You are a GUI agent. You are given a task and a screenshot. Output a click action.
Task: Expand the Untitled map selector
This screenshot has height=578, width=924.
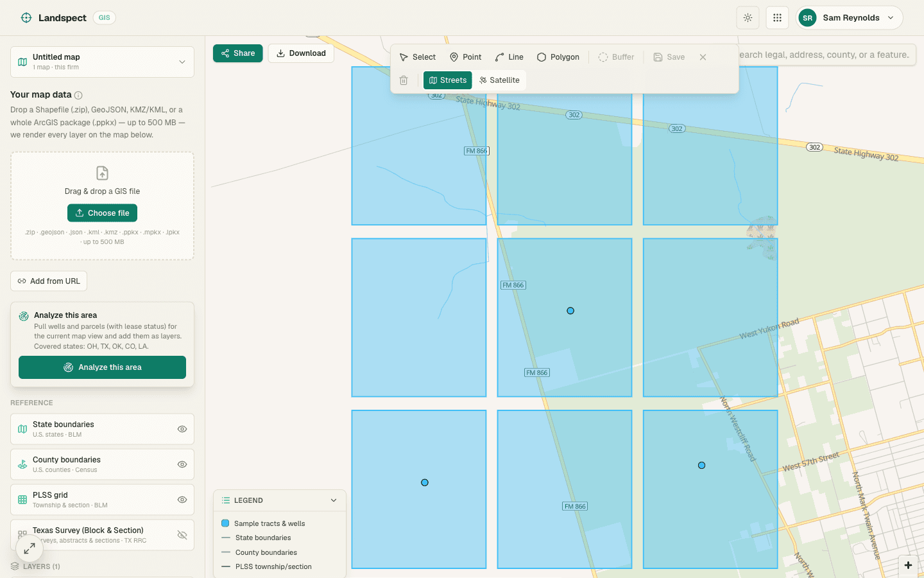click(102, 62)
